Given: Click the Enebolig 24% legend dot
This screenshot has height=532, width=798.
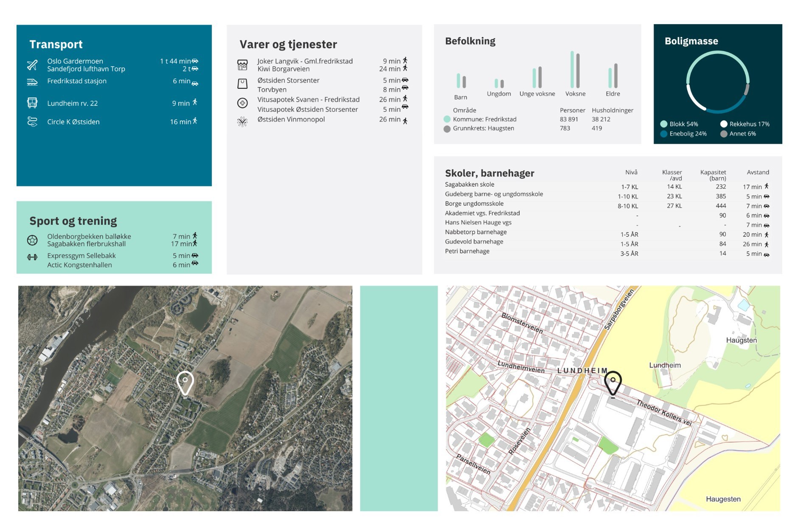Looking at the screenshot, I should [x=664, y=134].
